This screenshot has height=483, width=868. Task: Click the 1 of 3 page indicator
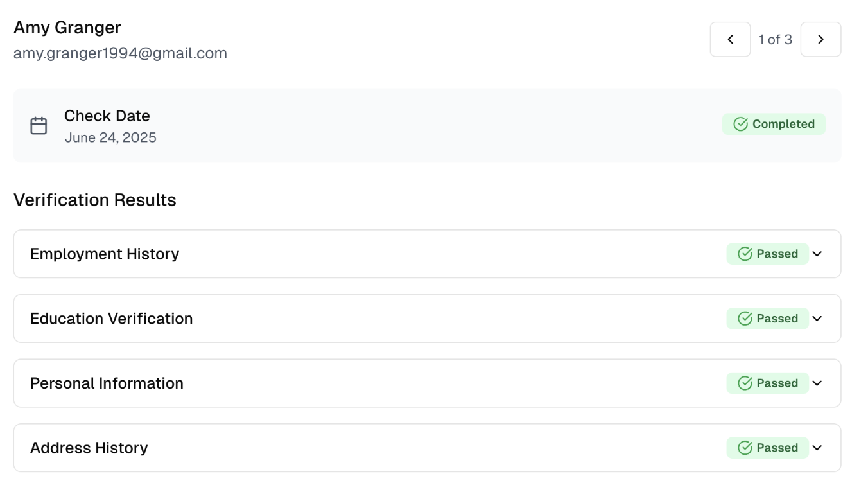[x=775, y=40]
